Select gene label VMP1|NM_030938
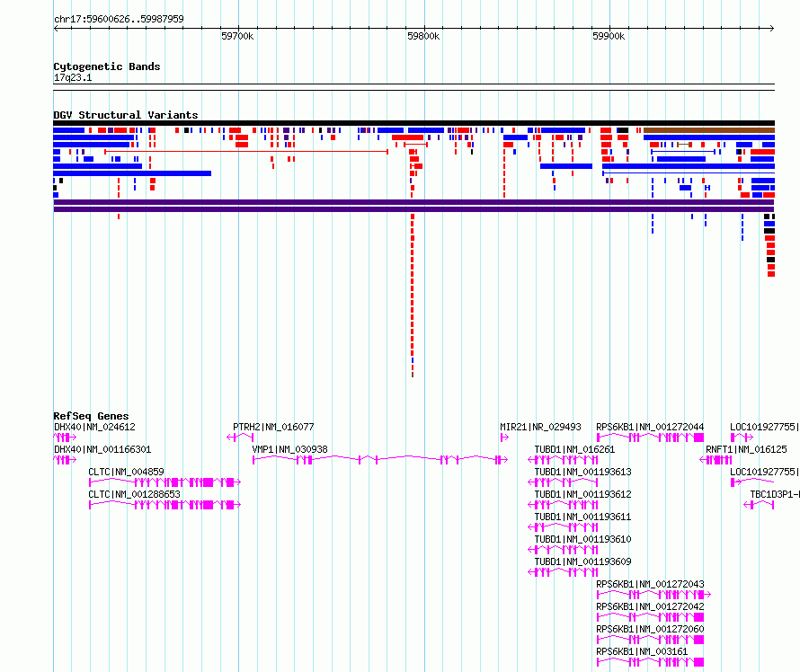This screenshot has height=672, width=800. (x=289, y=449)
